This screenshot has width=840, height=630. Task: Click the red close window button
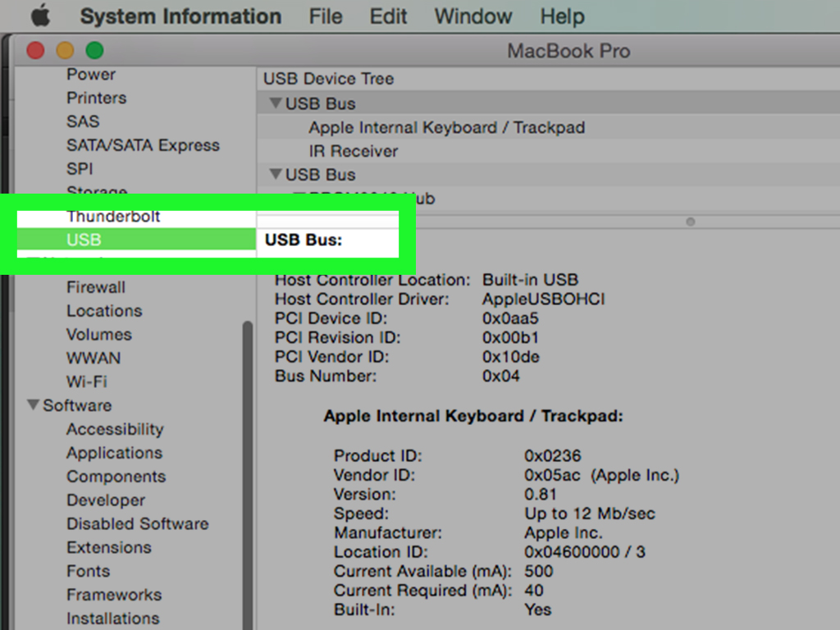35,50
